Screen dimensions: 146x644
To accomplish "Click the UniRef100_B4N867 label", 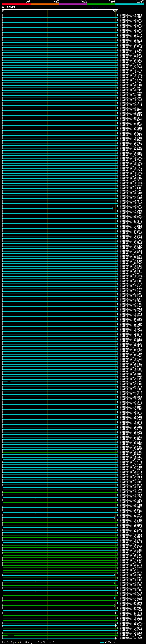I will click(x=131, y=560).
